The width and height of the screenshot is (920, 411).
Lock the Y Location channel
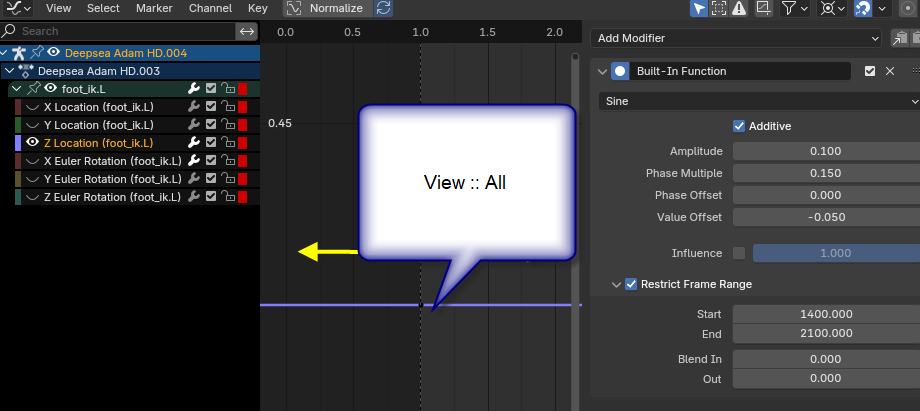coord(228,125)
